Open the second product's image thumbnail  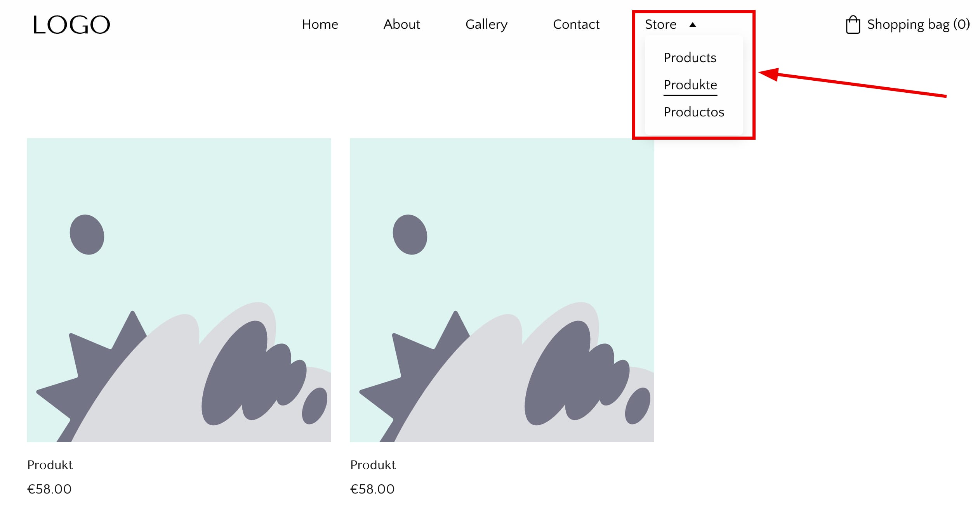[502, 290]
